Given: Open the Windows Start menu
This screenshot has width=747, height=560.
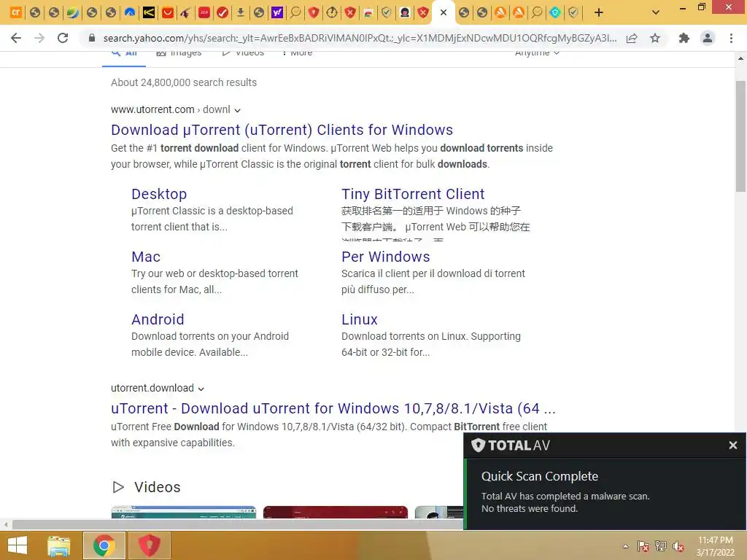Looking at the screenshot, I should [18, 545].
